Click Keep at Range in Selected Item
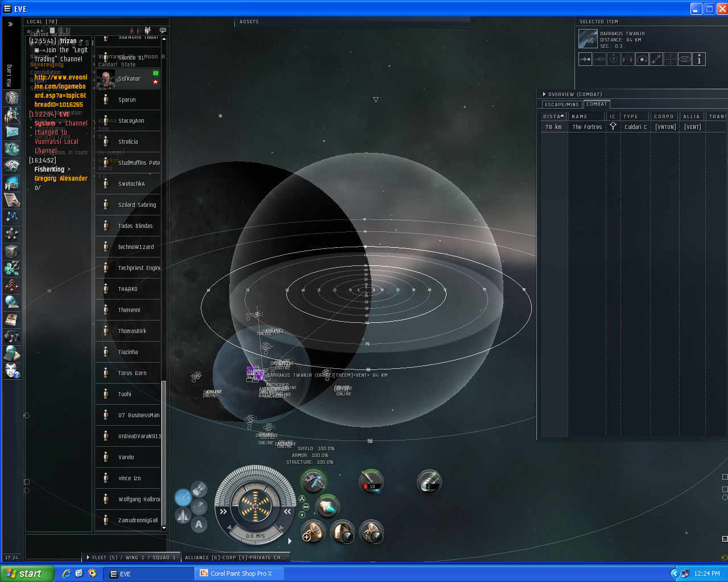 point(656,59)
